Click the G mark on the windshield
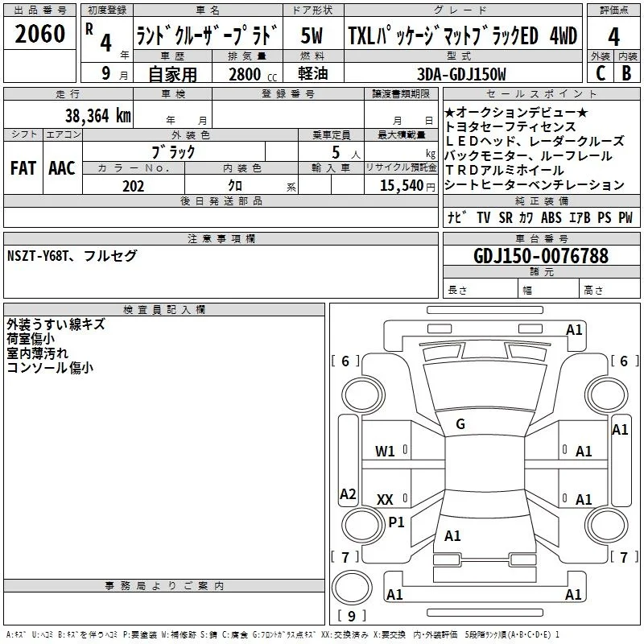 pyautogui.click(x=460, y=424)
